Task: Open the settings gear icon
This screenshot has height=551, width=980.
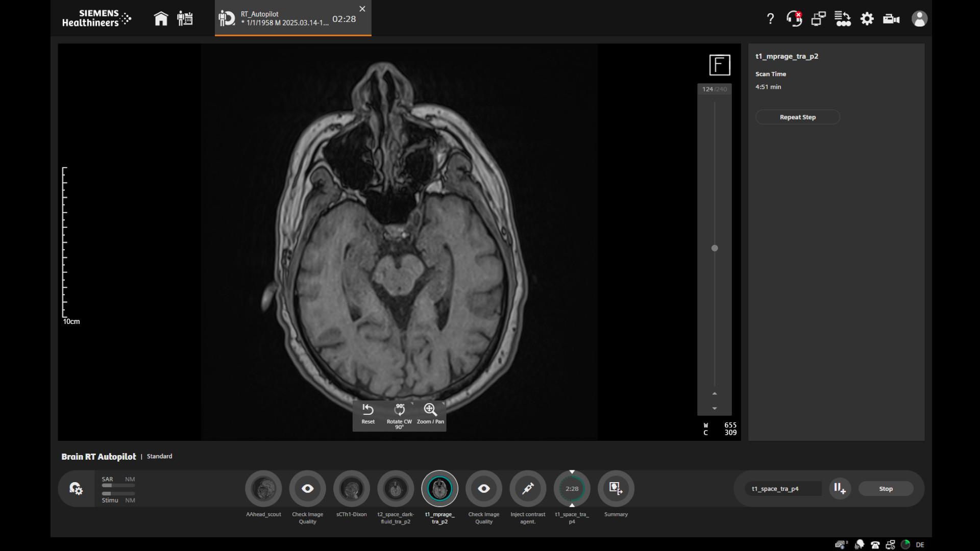Action: point(867,19)
